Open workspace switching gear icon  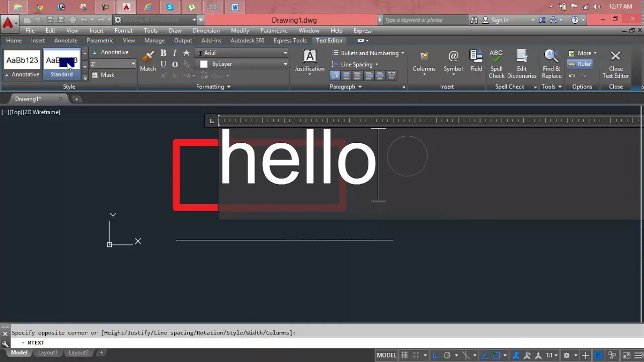click(x=567, y=355)
